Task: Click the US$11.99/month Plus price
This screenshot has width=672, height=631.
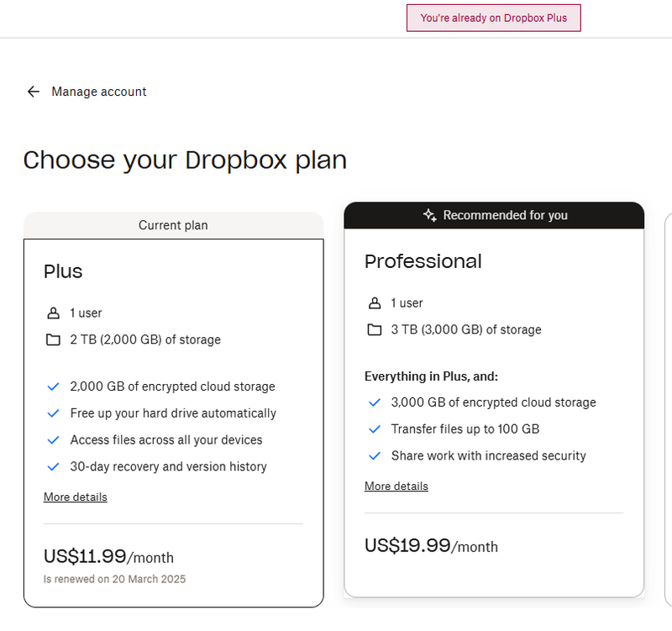Action: (108, 557)
